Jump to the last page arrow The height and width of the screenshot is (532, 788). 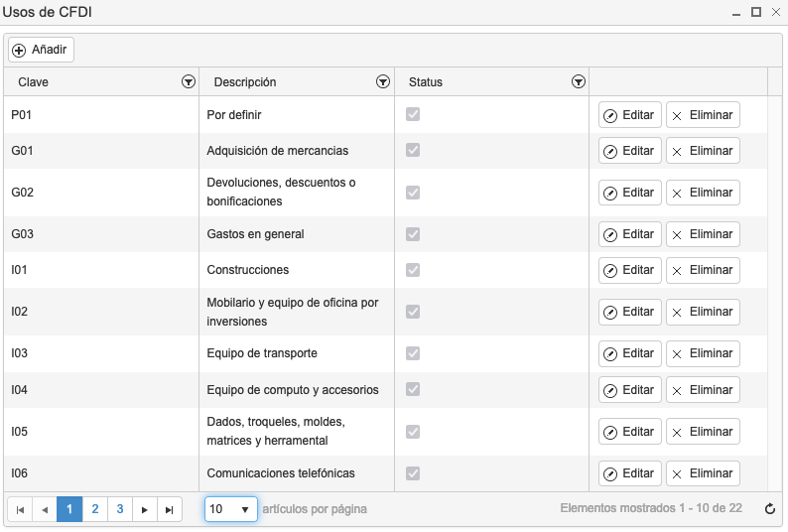click(x=170, y=509)
